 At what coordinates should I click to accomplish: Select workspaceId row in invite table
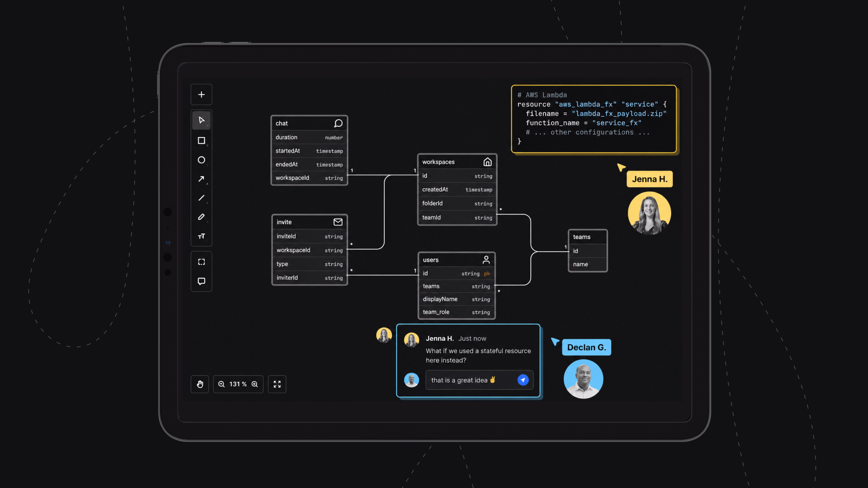(310, 250)
